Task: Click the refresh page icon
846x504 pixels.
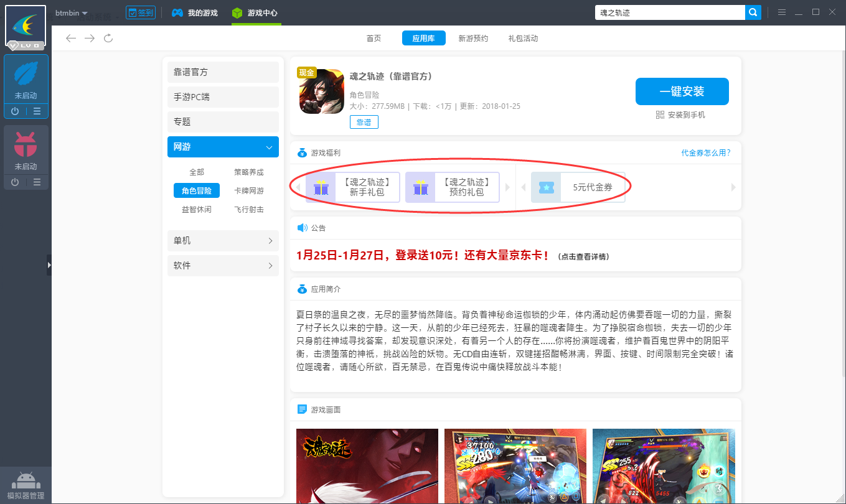Action: point(108,39)
